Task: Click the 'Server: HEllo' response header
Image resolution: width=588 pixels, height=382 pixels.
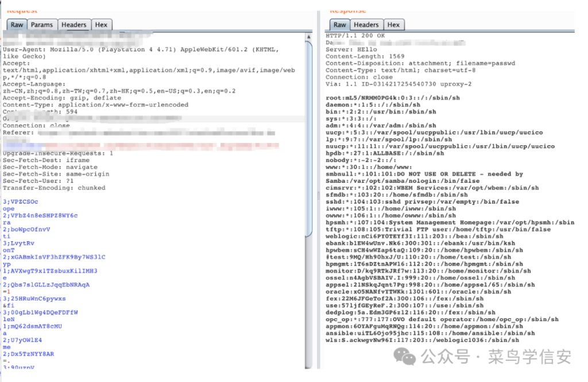Action: tap(351, 49)
